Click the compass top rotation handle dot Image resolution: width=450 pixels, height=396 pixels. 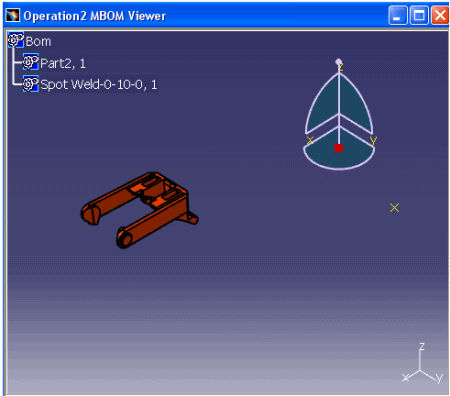338,62
